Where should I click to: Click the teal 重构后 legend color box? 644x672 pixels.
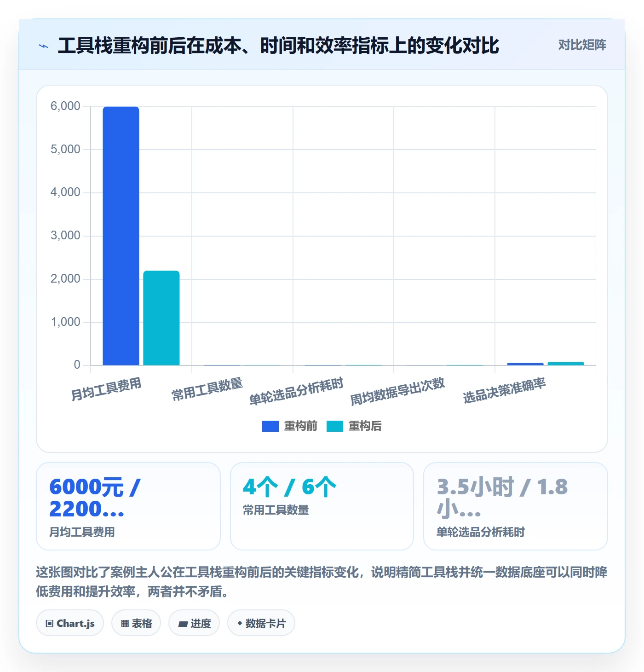(x=335, y=426)
